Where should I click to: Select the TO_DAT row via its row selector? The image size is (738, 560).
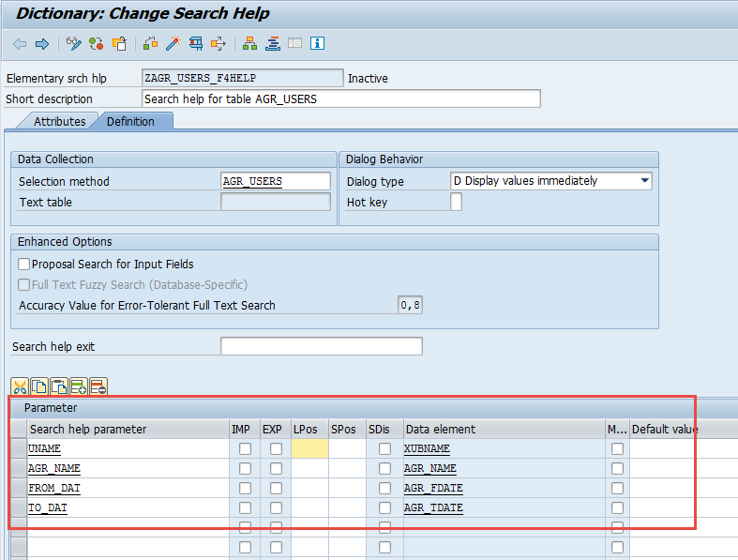pyautogui.click(x=19, y=507)
